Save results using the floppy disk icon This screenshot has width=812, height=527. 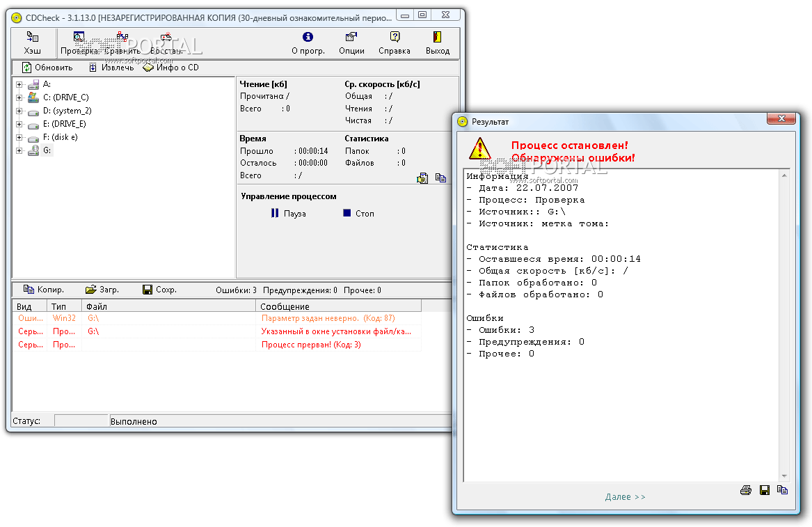point(764,490)
